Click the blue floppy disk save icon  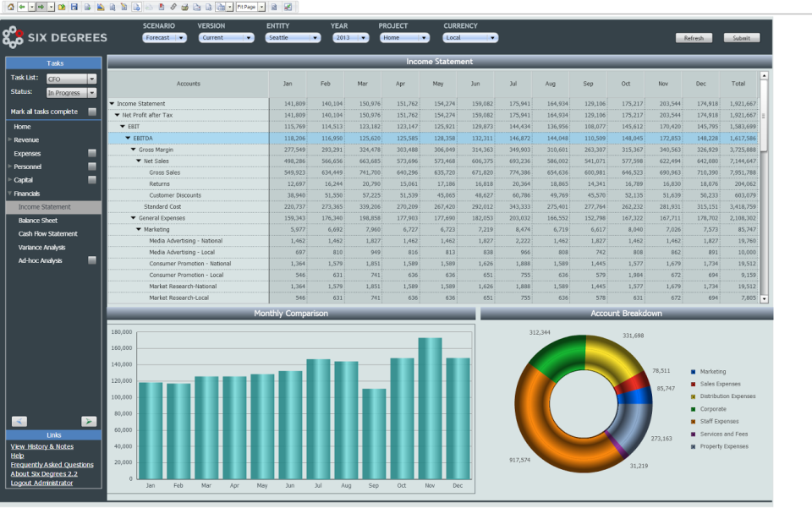(74, 8)
